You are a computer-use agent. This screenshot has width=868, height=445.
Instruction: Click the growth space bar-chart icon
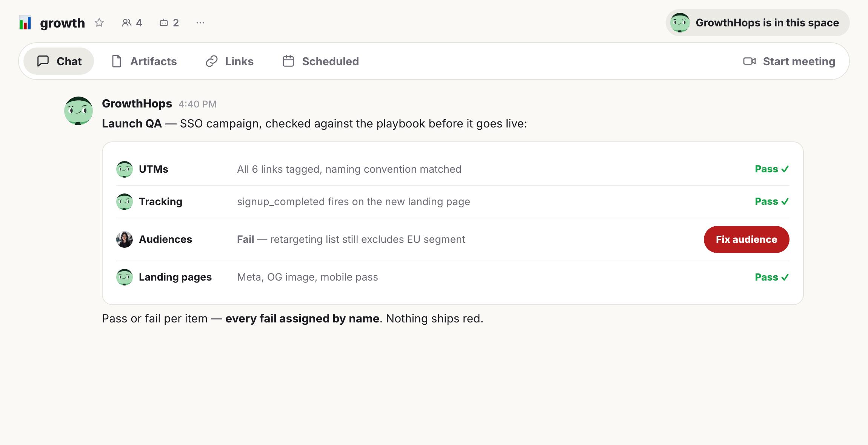(25, 23)
